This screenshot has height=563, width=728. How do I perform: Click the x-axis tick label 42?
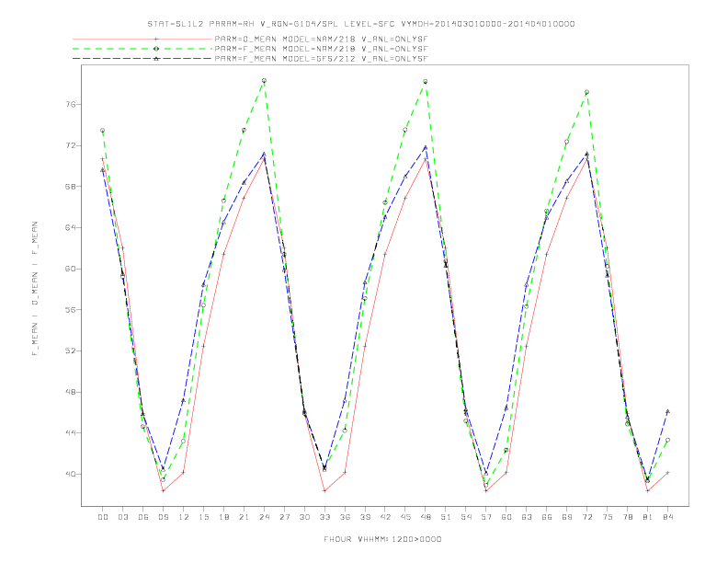385,517
